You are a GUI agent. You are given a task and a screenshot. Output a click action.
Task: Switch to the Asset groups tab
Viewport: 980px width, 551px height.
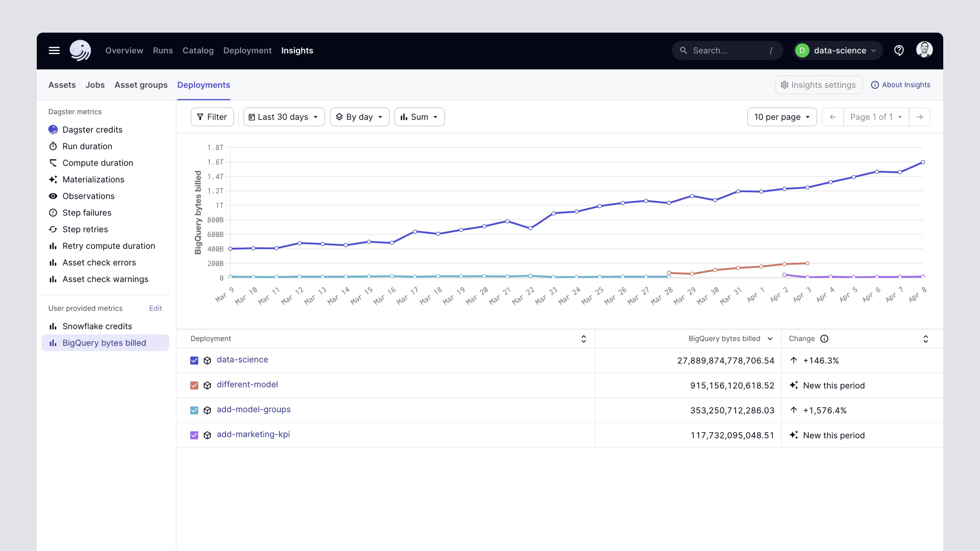(x=141, y=85)
